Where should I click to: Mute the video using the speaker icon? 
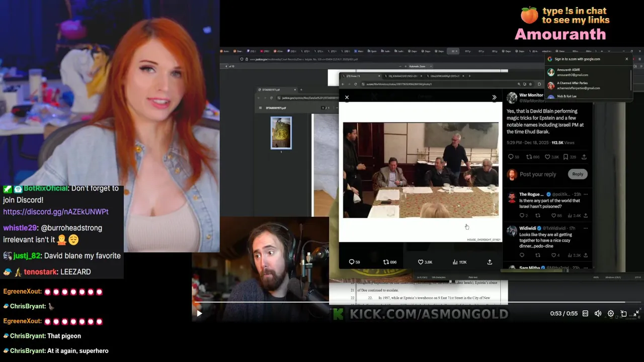pos(598,313)
